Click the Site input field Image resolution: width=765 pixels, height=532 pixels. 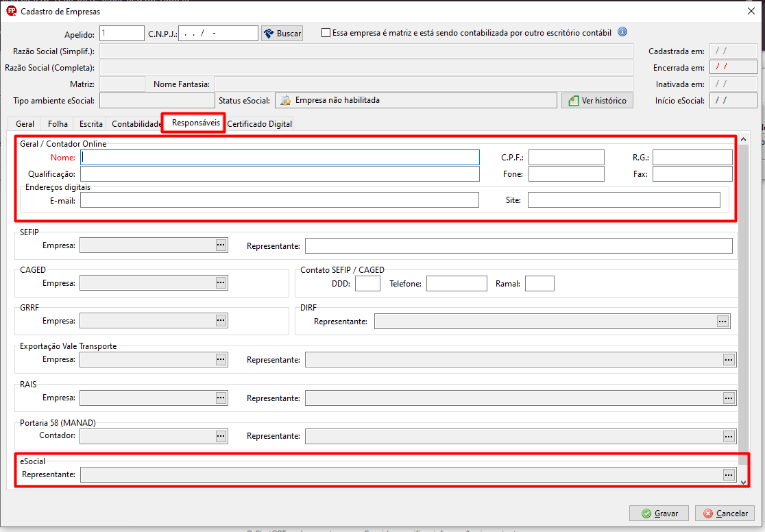coord(624,199)
